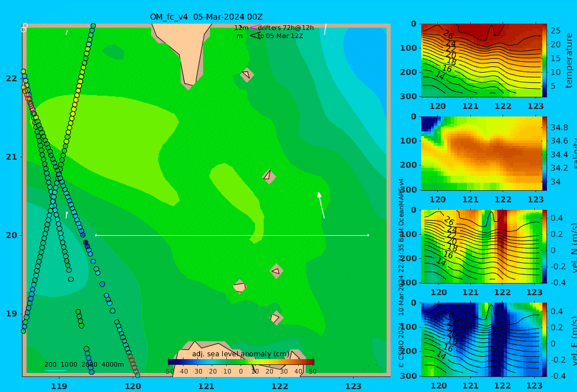The image size is (577, 392).
Task: Select the western endpoint of the white transect line
Action: click(96, 235)
